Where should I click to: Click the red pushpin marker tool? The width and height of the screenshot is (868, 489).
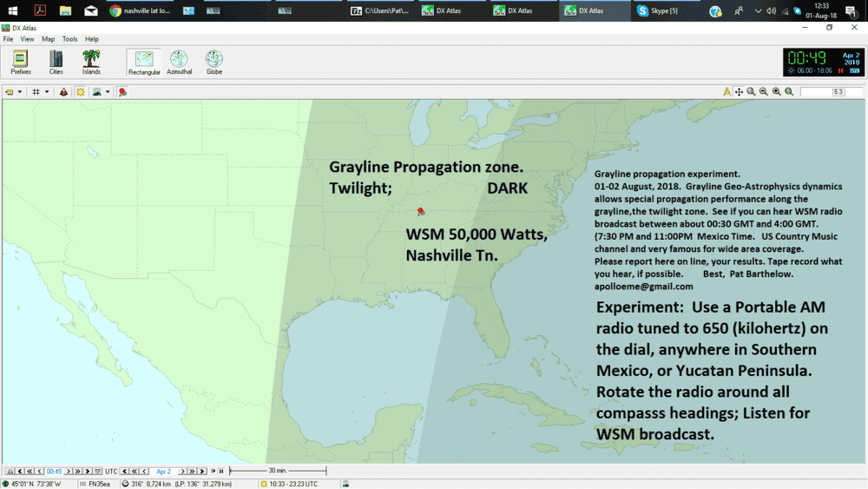pyautogui.click(x=122, y=92)
